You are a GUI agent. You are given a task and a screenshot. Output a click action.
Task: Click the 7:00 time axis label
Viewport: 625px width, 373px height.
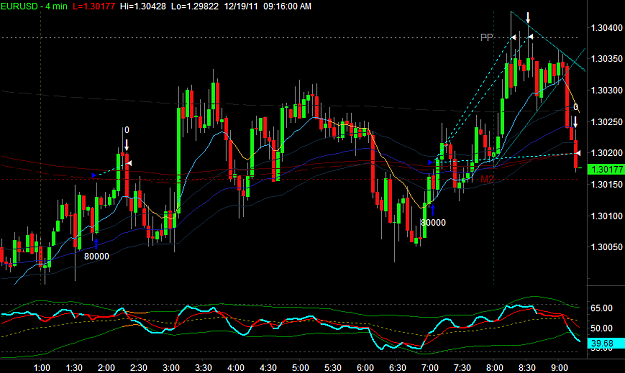tap(430, 367)
